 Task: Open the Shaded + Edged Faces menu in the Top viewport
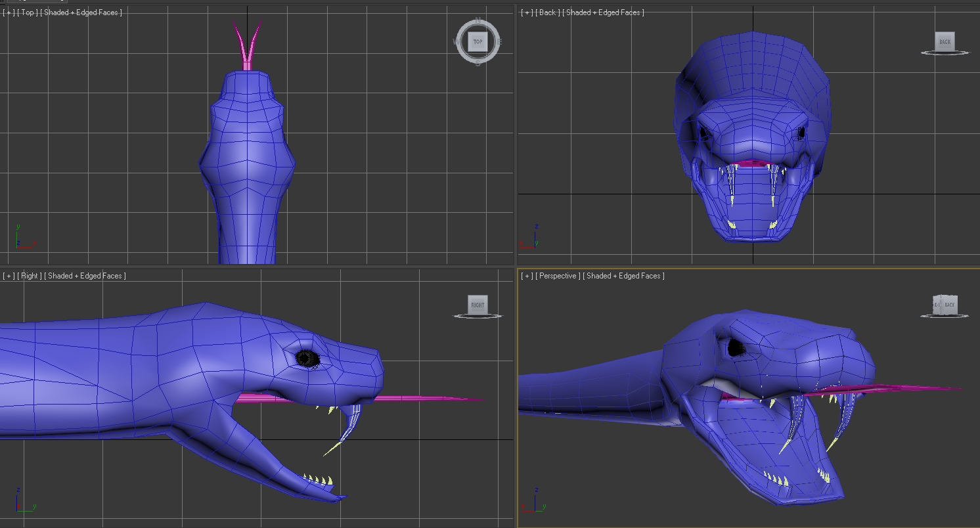[81, 12]
